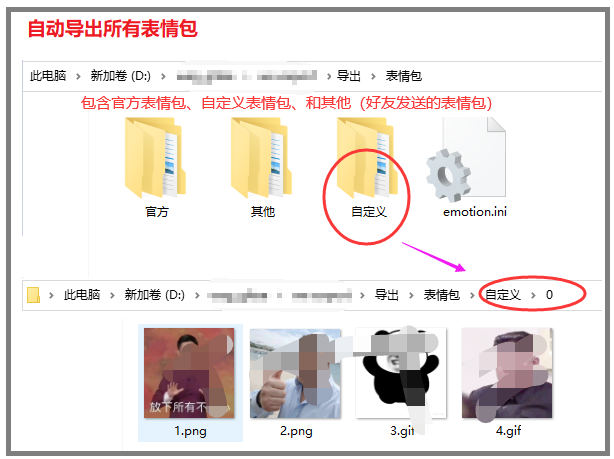
Task: Click 自定义 in the lower address bar
Action: [503, 295]
